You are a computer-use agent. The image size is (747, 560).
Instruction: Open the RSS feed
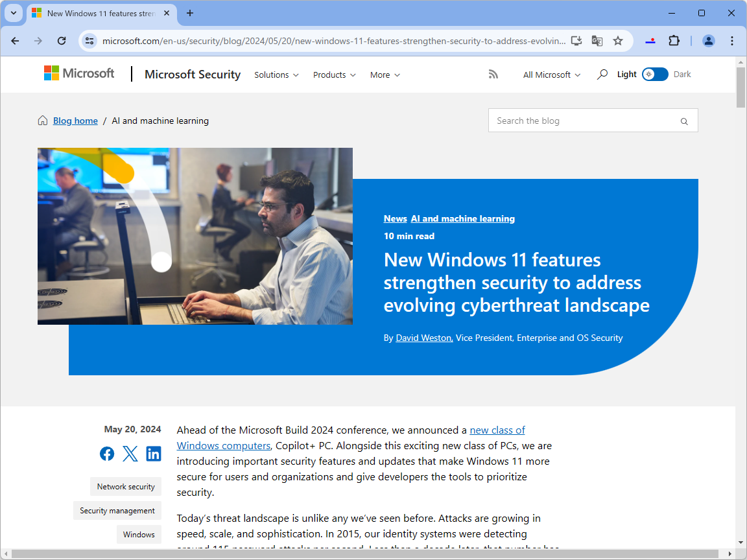pyautogui.click(x=493, y=74)
